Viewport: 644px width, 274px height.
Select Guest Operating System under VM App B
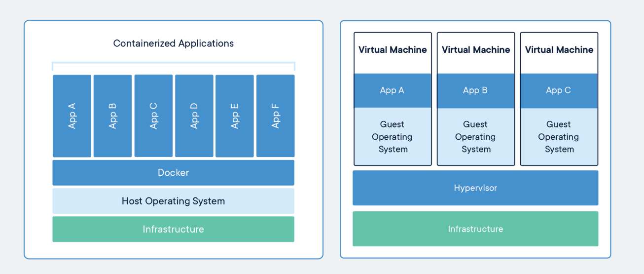[475, 137]
